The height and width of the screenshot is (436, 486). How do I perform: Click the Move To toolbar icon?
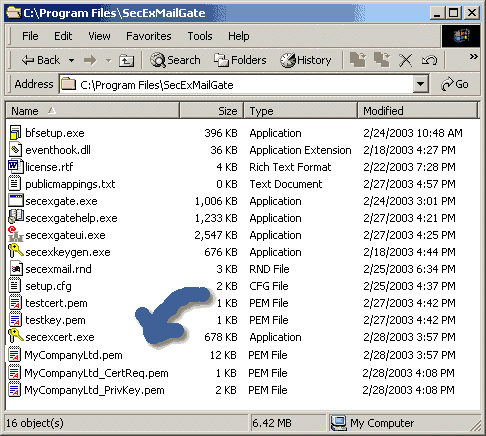tap(358, 60)
